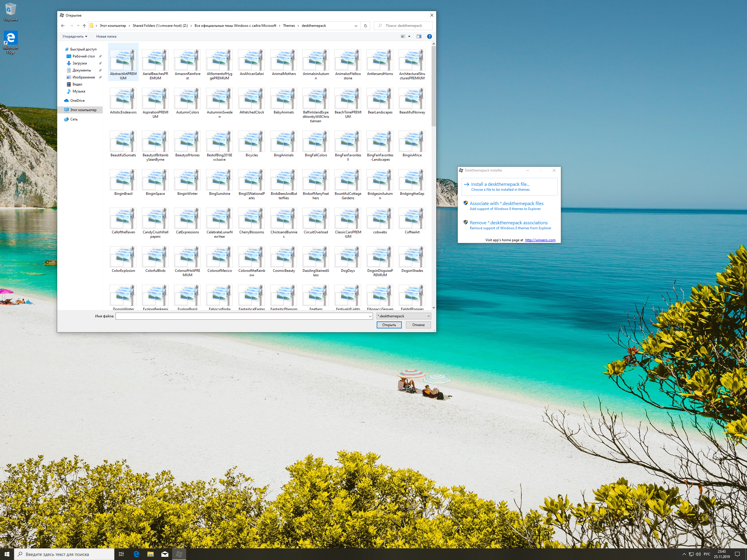
Task: Select Быстрый доступ in navigation pane
Action: 83,49
